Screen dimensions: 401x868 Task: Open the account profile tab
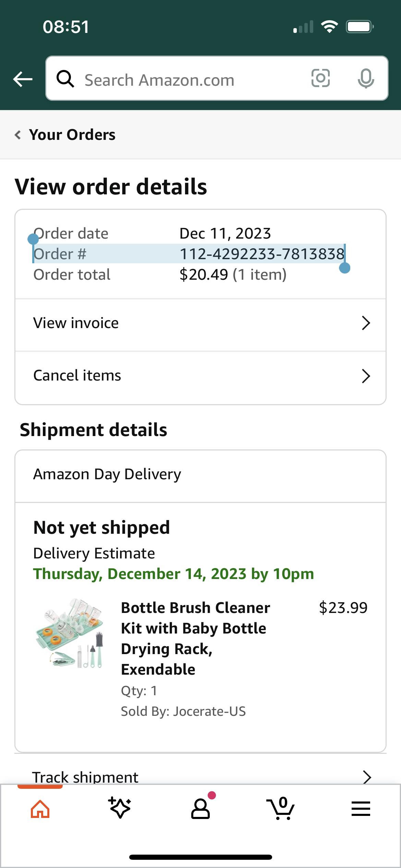[200, 809]
